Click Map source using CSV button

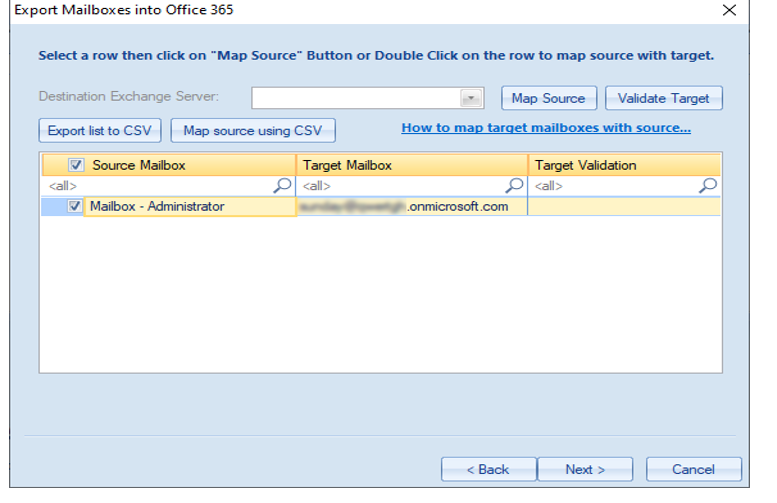pos(253,131)
